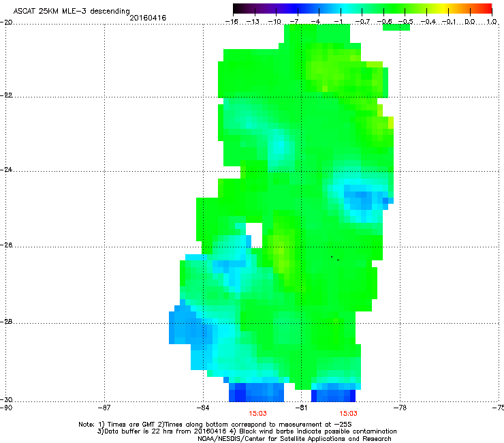Click the isolated green patch below the colorbar
Image resolution: width=504 pixels, height=443 pixels.
coord(396,28)
